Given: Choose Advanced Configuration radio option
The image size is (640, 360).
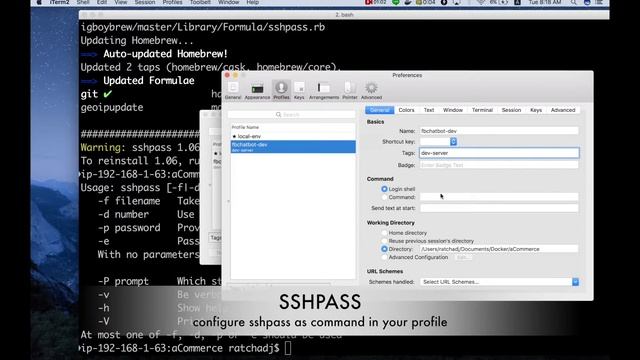Looking at the screenshot, I should pyautogui.click(x=384, y=257).
